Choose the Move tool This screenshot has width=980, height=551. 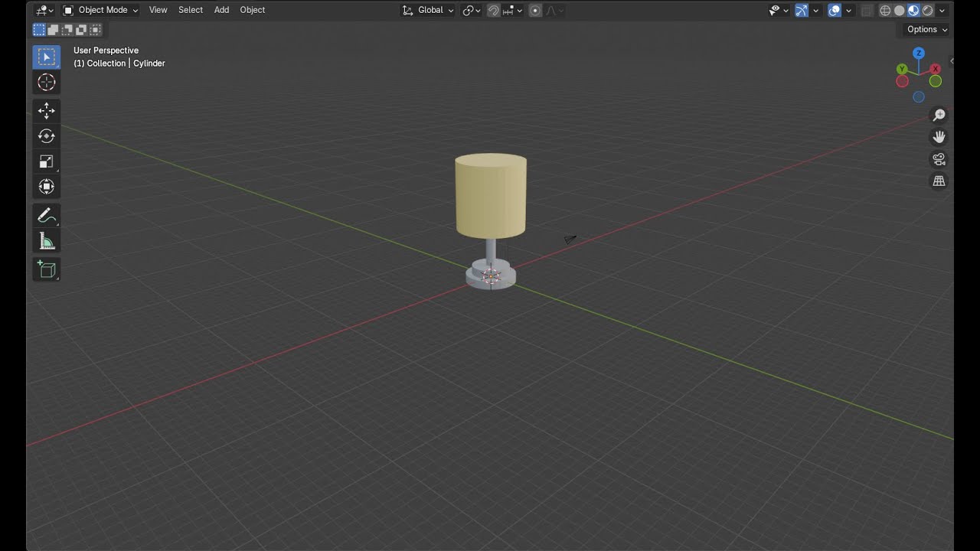coord(46,111)
